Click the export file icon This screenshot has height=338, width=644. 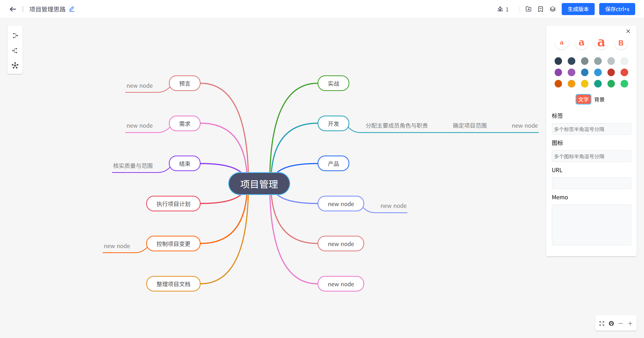click(528, 9)
